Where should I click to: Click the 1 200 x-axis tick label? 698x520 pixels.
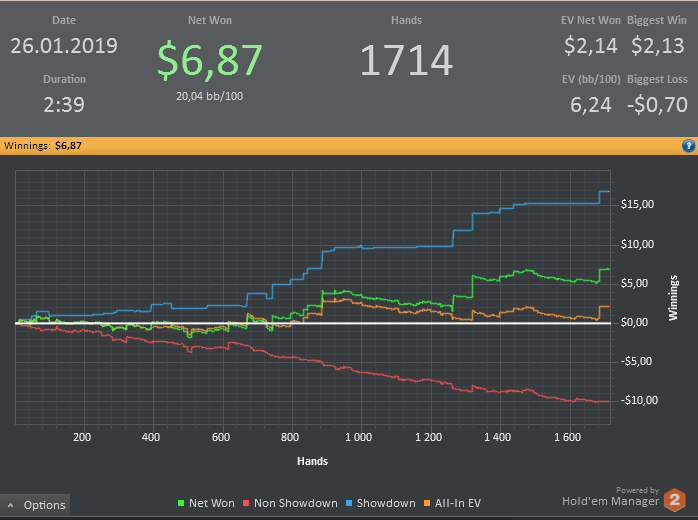[x=428, y=437]
